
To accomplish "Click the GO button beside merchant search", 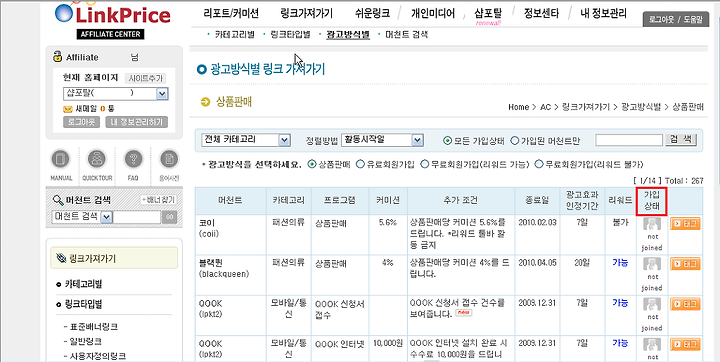I will coord(169,217).
